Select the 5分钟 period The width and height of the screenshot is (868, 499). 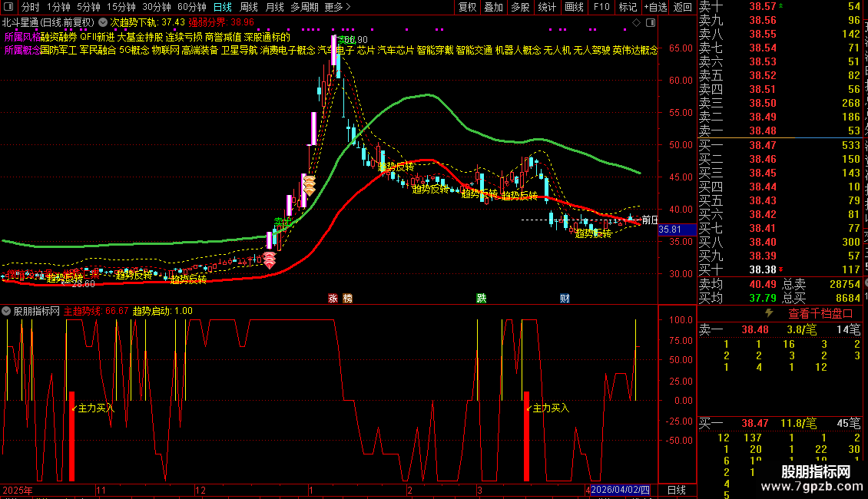(x=88, y=7)
